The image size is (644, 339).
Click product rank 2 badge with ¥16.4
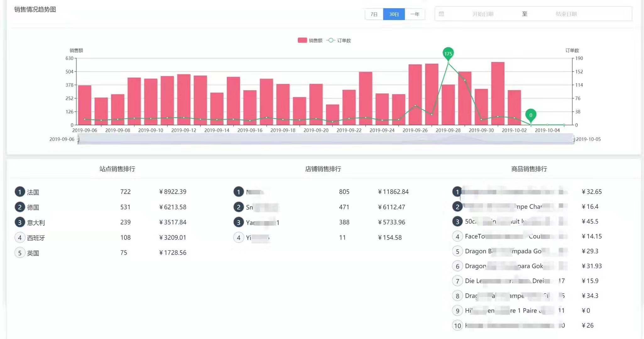click(x=457, y=207)
